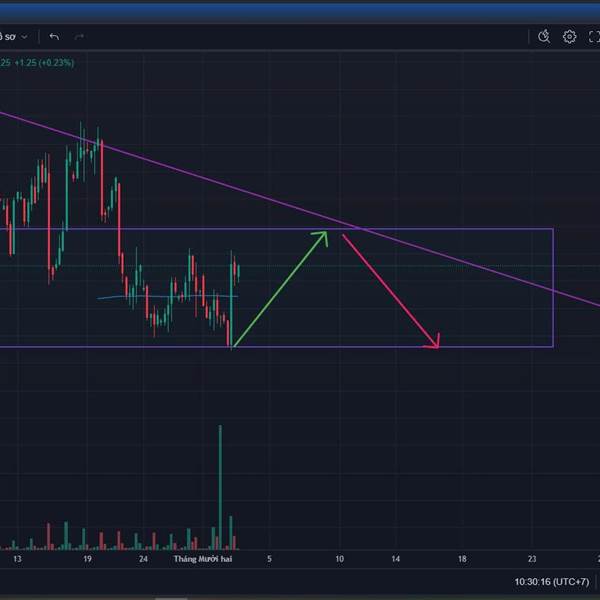The image size is (600, 600).
Task: Expand the 'ồ sơ' dropdown chevron
Action: coord(24,37)
